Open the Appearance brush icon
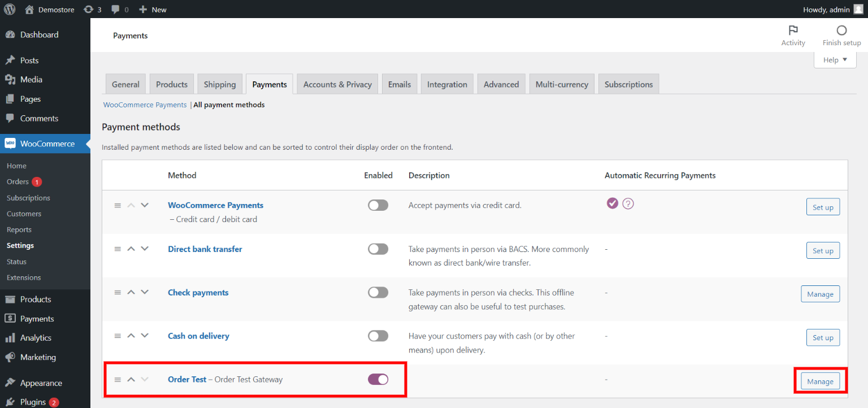868x408 pixels. pyautogui.click(x=10, y=383)
